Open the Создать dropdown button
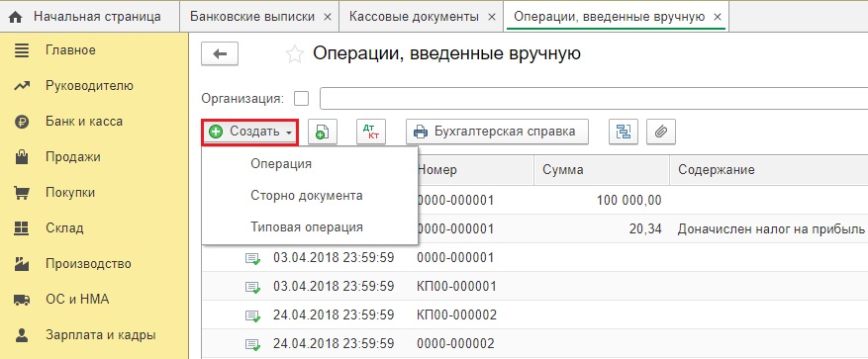The image size is (868, 359). tap(250, 132)
